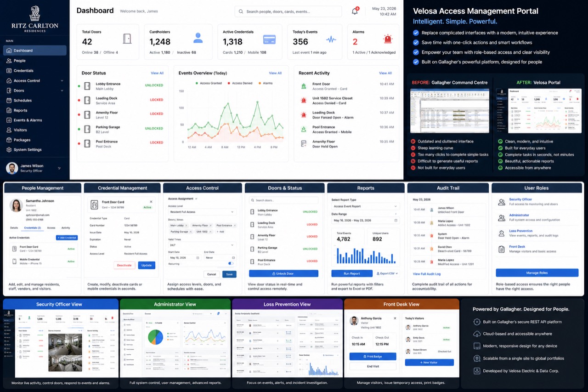This screenshot has height=392, width=588.
Task: Click the Visitors icon in the sidebar
Action: [x=9, y=130]
